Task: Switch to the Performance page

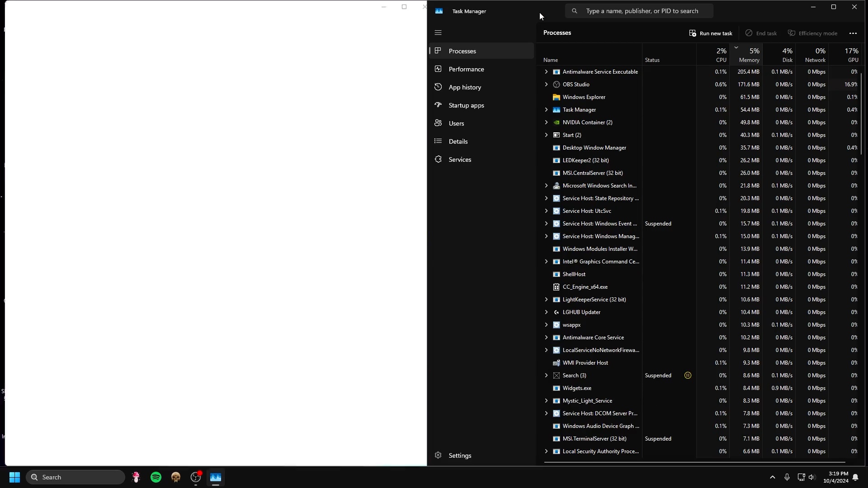Action: pos(481,69)
